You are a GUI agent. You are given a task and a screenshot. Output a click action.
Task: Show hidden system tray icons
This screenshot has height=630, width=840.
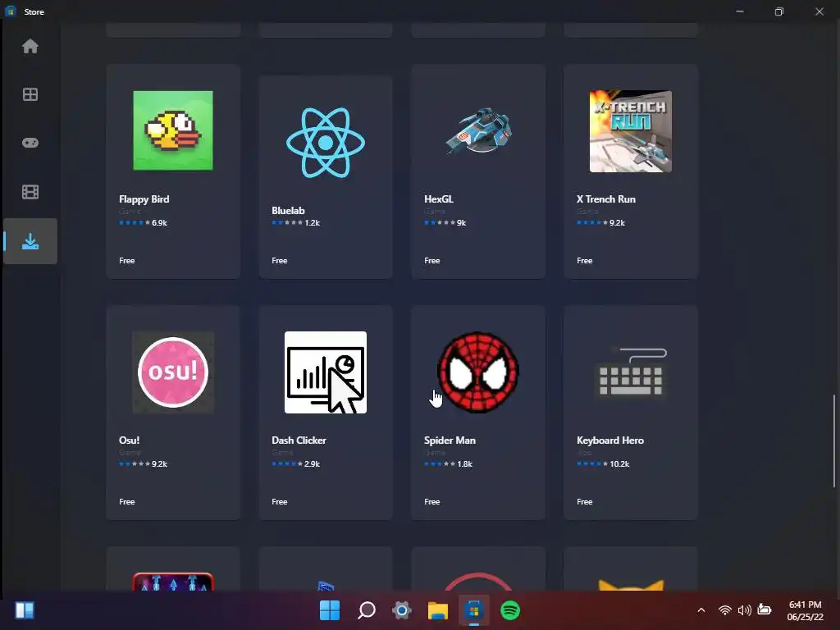coord(701,610)
